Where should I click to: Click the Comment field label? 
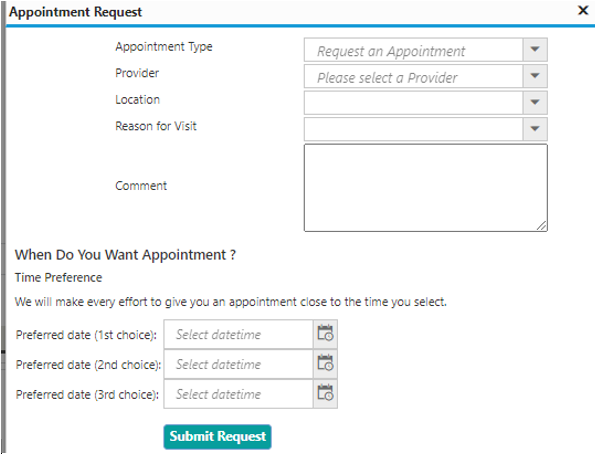click(x=141, y=186)
